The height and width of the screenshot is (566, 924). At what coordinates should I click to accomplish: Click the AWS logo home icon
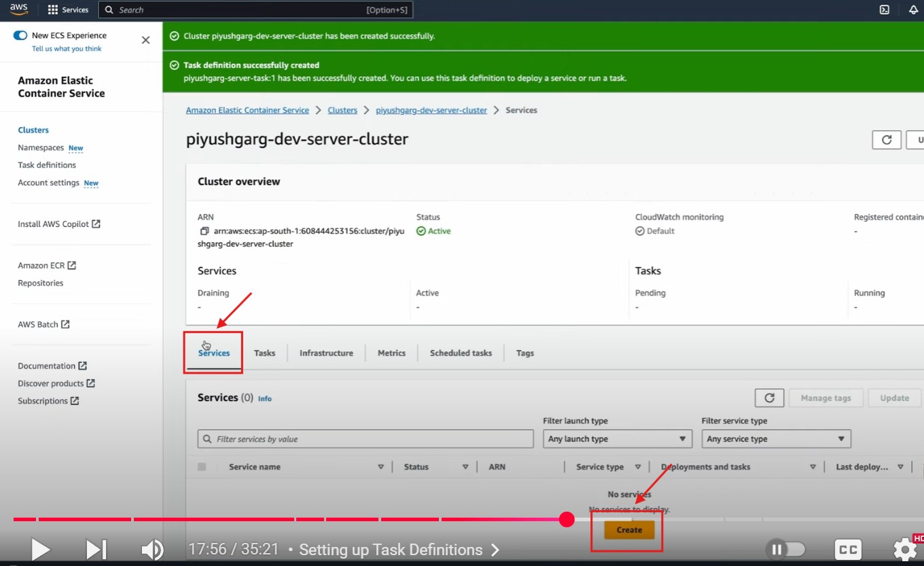[18, 10]
